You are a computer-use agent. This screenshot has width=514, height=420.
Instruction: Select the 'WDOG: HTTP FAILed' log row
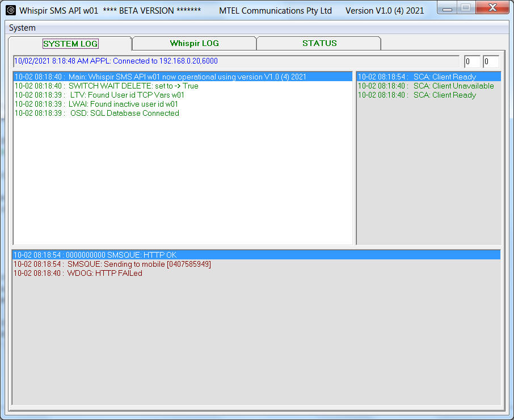click(256, 273)
